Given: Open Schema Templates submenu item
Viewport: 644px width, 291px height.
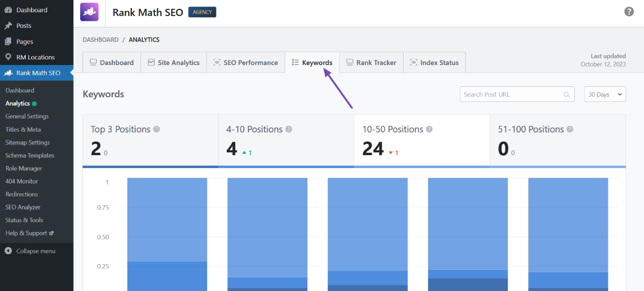Looking at the screenshot, I should pos(30,155).
